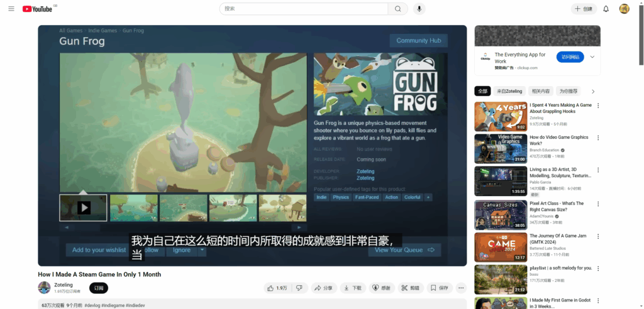Click left arrow of screenshot strip
Screen dimensions: 644x309
67,227
